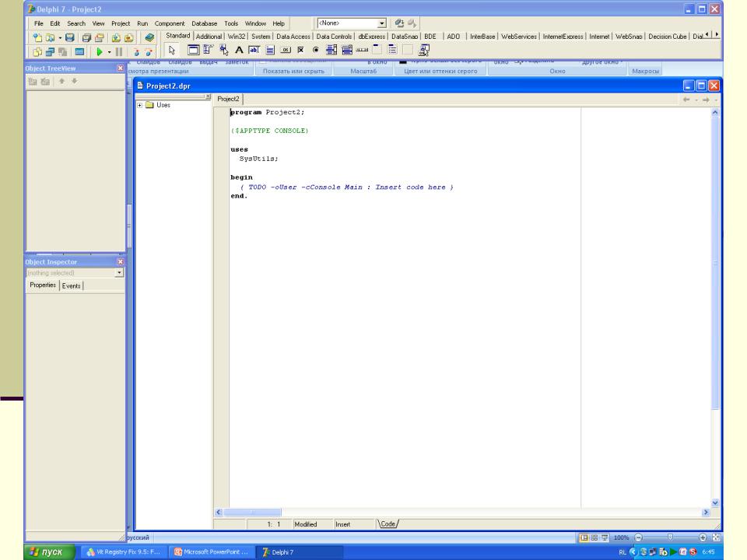747x560 pixels.
Task: Switch to Vit Registry Fix taskbar button
Action: 124,552
